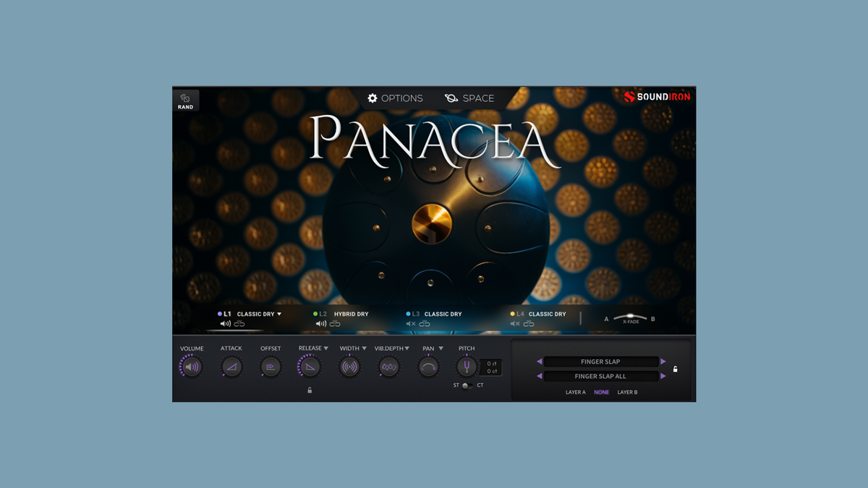Previous arrow beside FINGER SLAP ALL
868x488 pixels.
[x=539, y=376]
